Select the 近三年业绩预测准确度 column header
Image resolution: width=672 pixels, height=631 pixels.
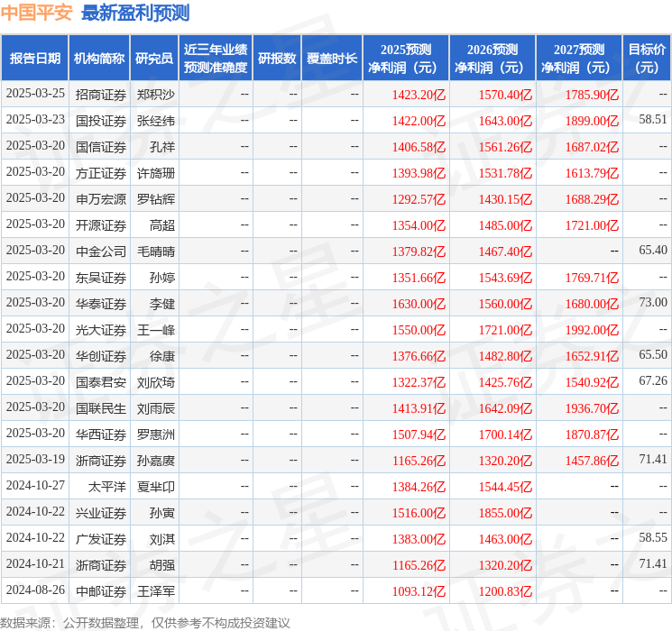pos(216,58)
